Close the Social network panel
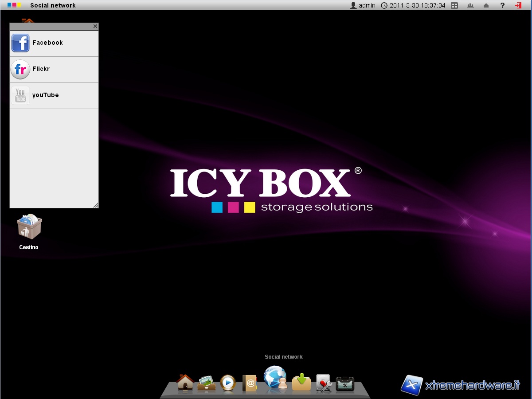The image size is (532, 399). click(95, 27)
